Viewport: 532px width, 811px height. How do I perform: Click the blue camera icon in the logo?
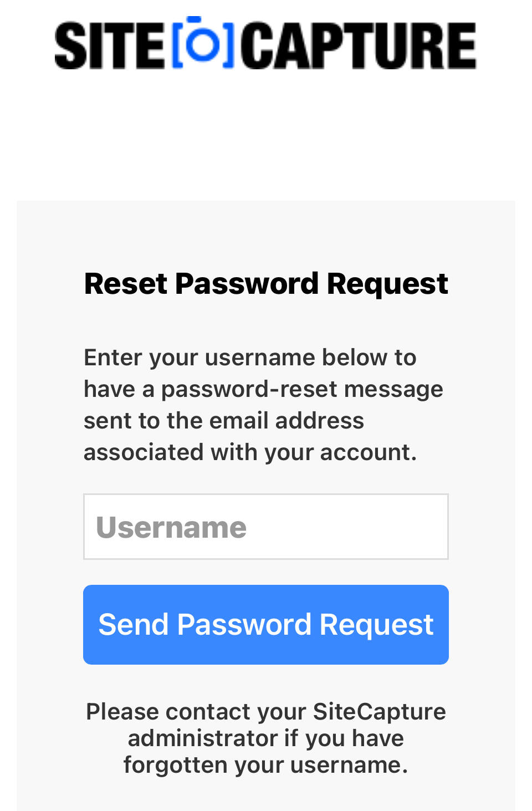(203, 44)
